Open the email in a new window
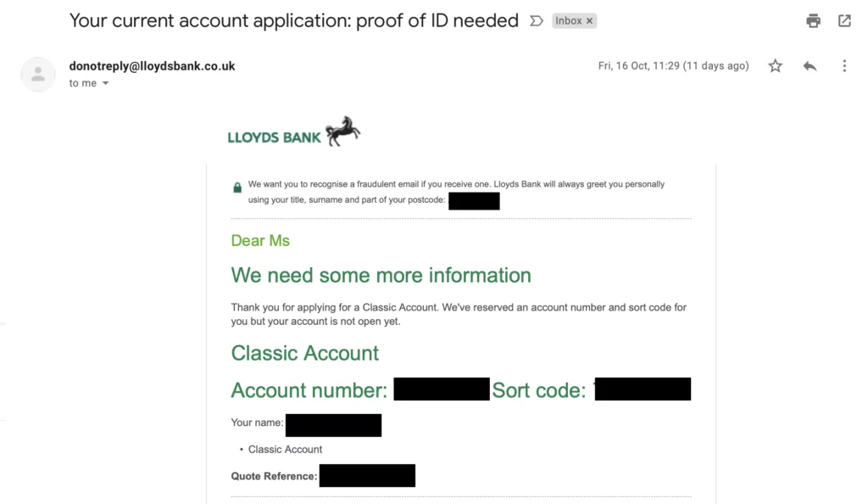The image size is (868, 504). pyautogui.click(x=844, y=21)
